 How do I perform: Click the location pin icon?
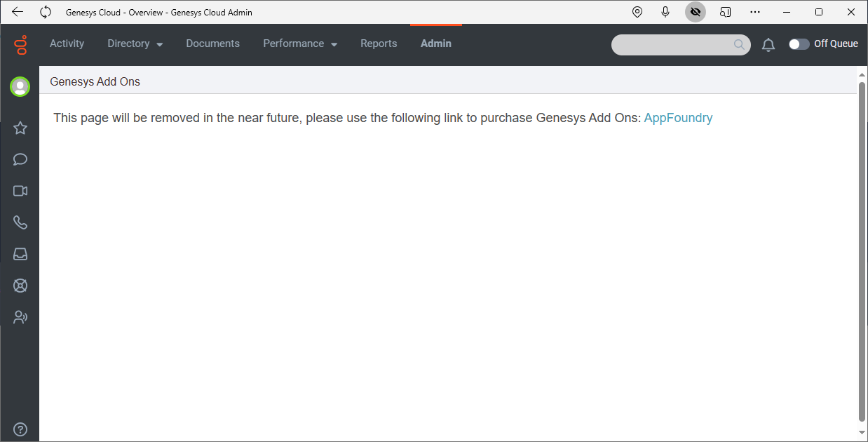(x=637, y=12)
